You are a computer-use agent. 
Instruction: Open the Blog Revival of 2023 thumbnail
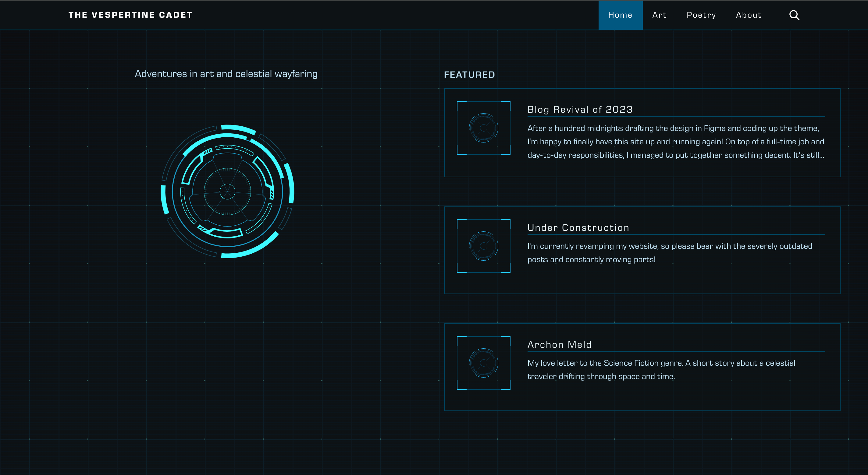(483, 128)
